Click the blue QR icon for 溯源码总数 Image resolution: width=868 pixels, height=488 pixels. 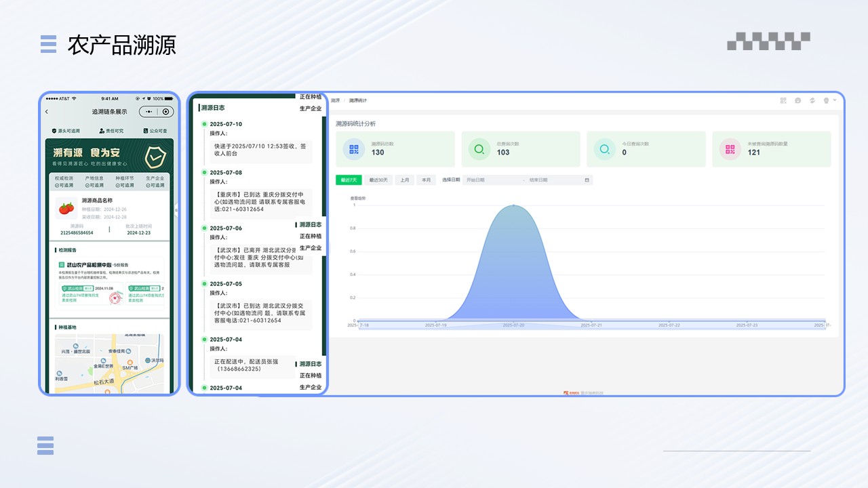(x=354, y=149)
